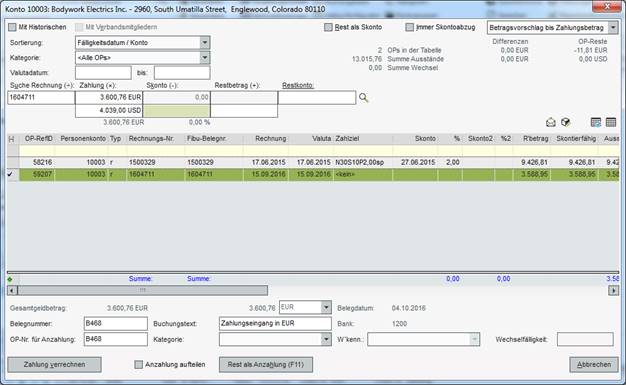Click the Valutadatum start date field
Viewport: 626px width, 385px height.
click(103, 73)
